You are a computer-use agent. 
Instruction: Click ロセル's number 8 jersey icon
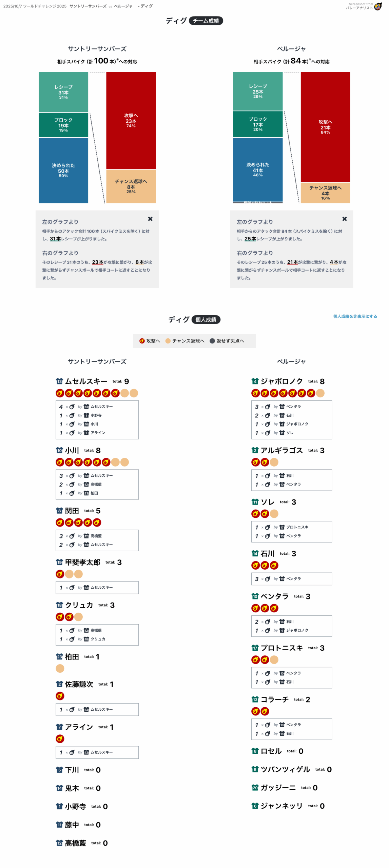(x=255, y=751)
